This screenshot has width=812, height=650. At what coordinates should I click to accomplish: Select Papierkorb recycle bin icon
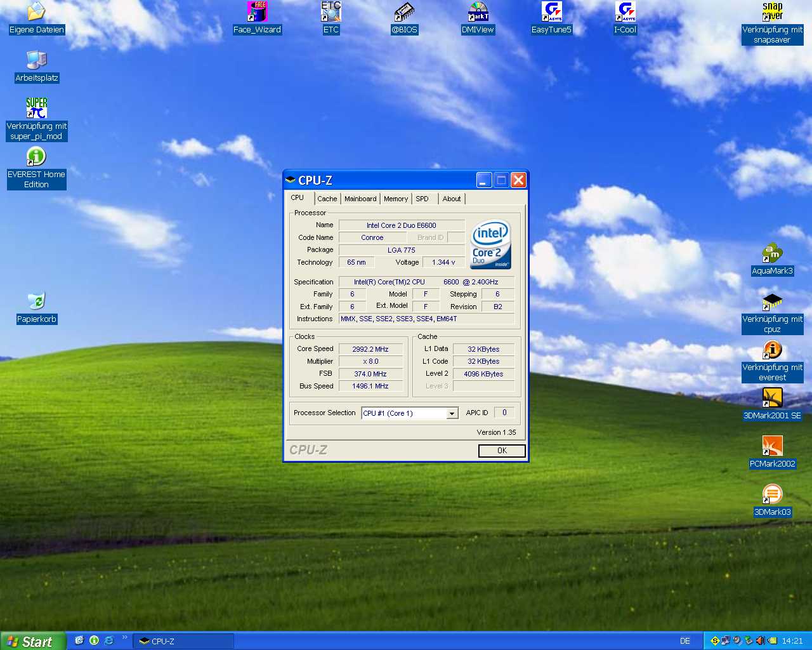(x=36, y=301)
